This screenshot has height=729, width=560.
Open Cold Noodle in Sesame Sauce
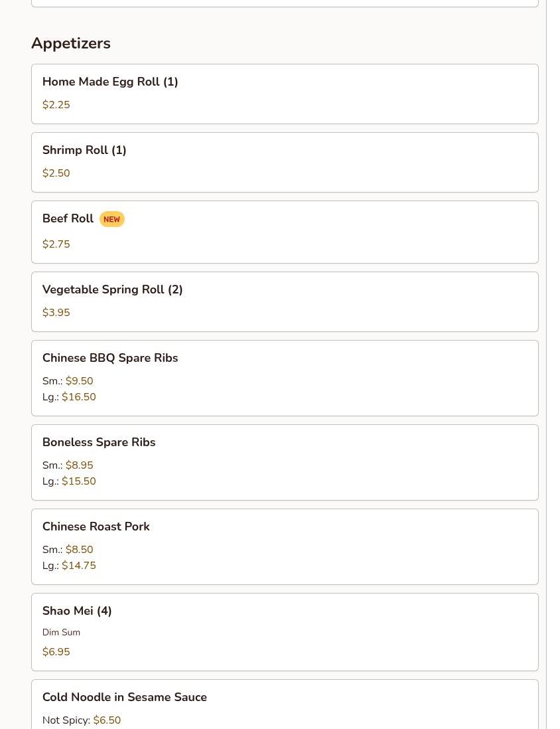(x=285, y=704)
